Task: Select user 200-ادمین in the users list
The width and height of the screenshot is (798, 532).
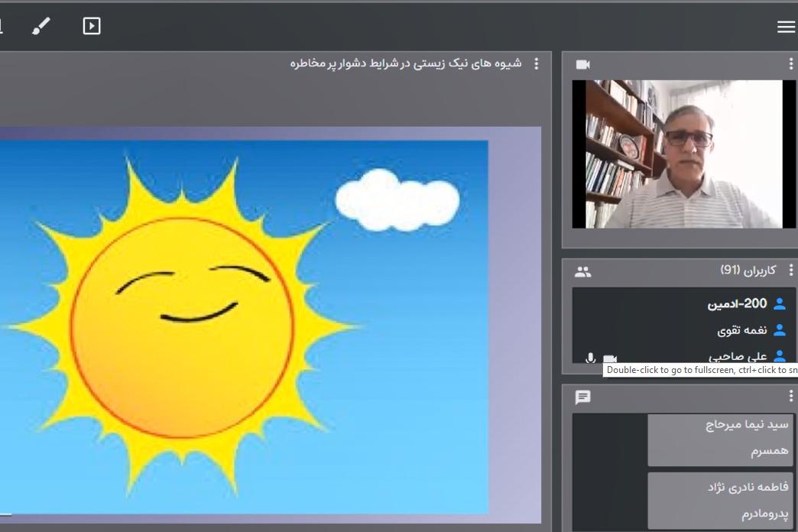Action: coord(737,304)
